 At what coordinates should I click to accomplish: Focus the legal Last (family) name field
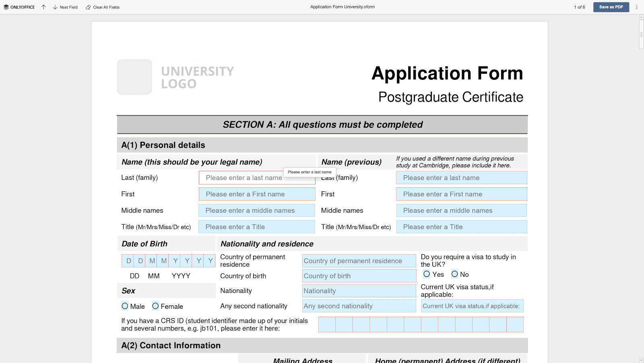[x=257, y=178]
